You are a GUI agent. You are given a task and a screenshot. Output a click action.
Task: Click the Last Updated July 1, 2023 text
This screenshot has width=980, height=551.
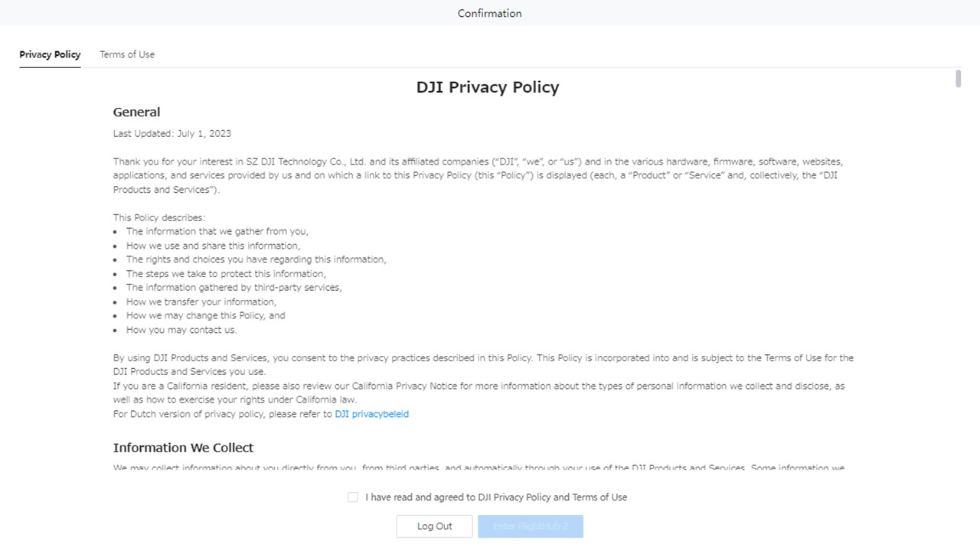pos(172,133)
